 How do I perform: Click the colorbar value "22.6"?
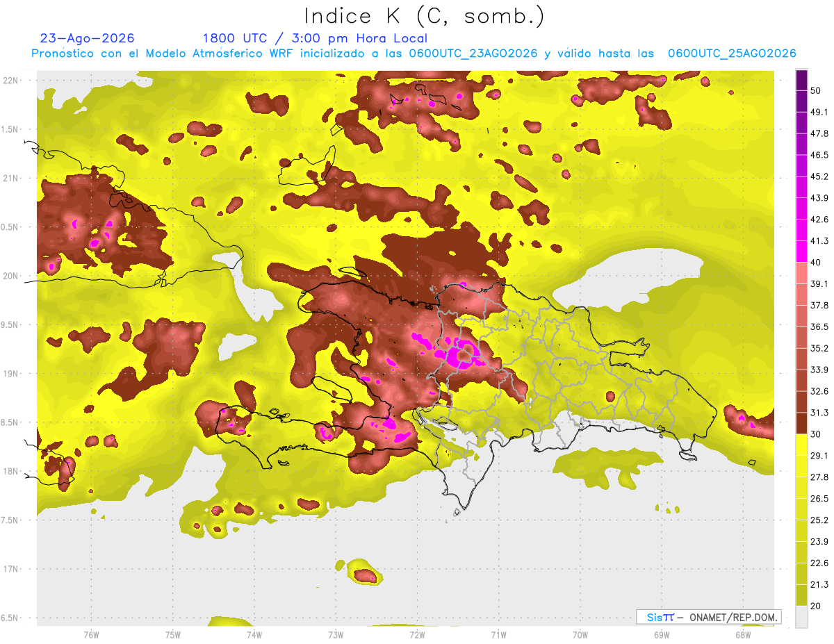819,563
